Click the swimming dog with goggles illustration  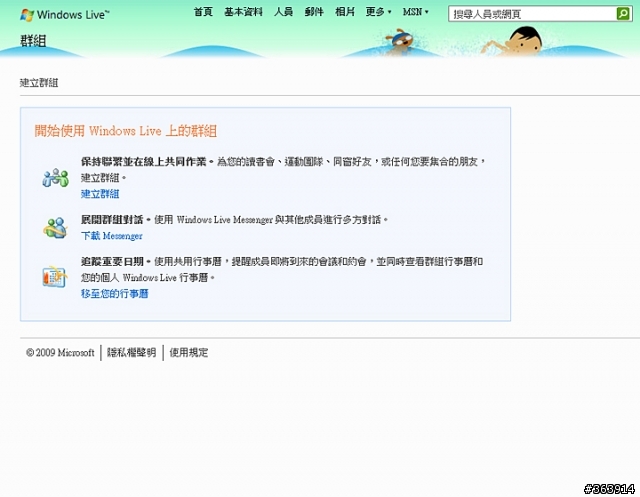400,42
